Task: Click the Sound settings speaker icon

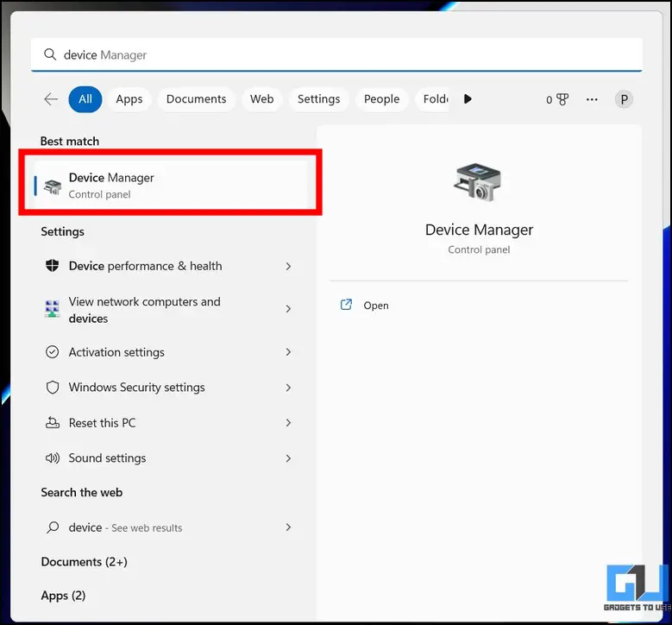Action: pyautogui.click(x=53, y=458)
